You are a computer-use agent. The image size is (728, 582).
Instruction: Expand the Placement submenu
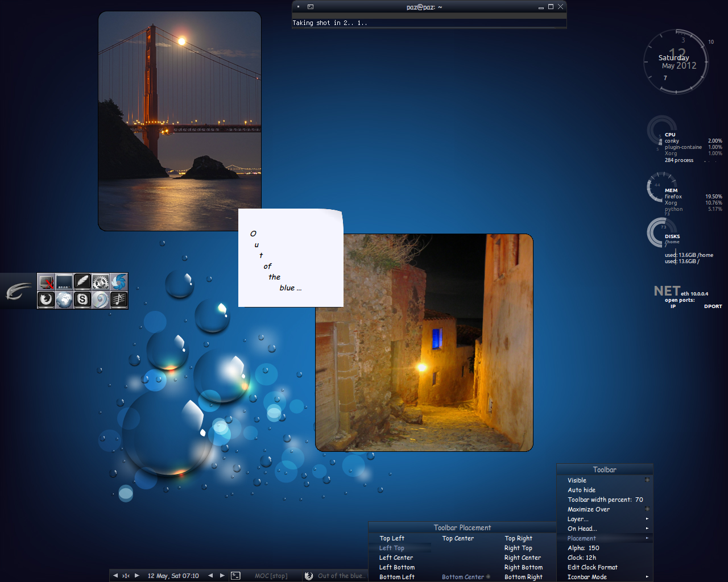(605, 538)
